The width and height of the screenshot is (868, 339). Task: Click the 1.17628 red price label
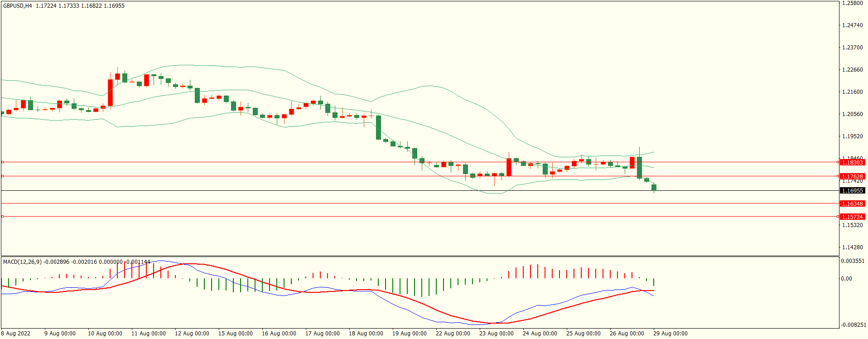(x=852, y=176)
